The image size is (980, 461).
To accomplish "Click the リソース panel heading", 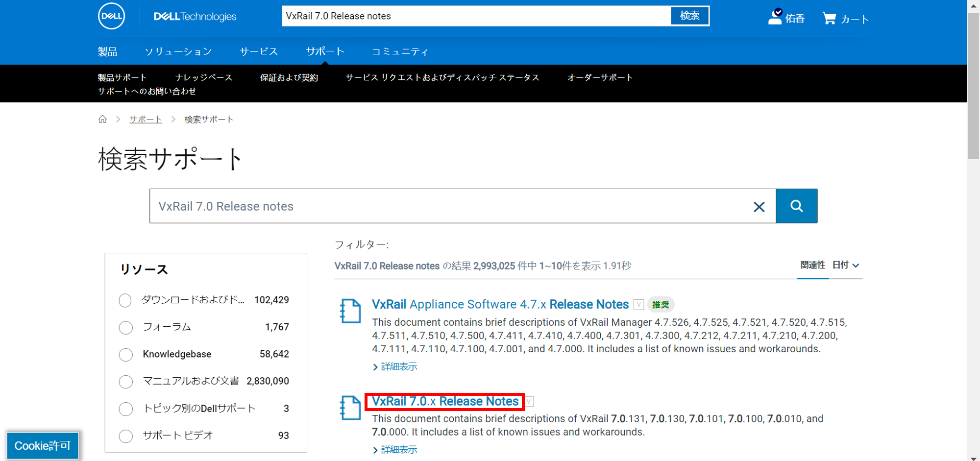I will pyautogui.click(x=144, y=269).
